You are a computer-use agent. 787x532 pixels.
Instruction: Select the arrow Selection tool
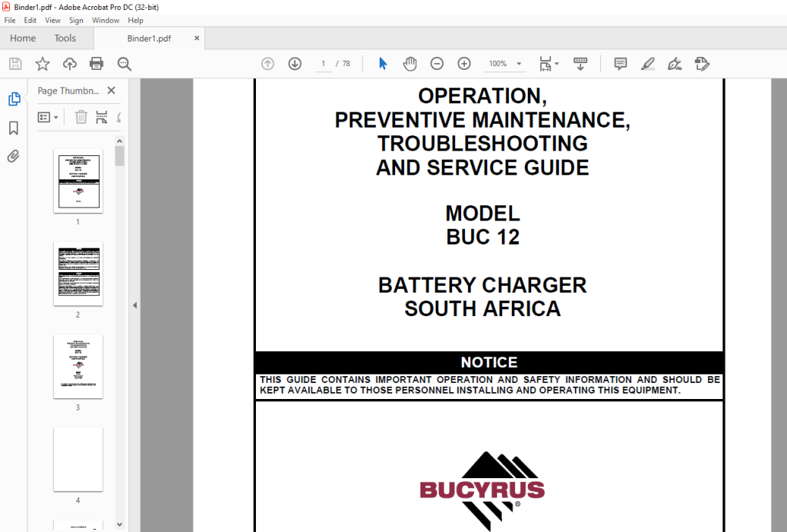(383, 64)
